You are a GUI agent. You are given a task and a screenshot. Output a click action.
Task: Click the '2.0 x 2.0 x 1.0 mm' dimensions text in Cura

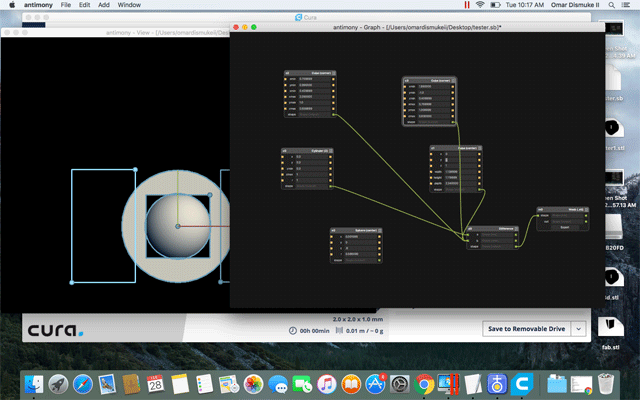pyautogui.click(x=358, y=319)
